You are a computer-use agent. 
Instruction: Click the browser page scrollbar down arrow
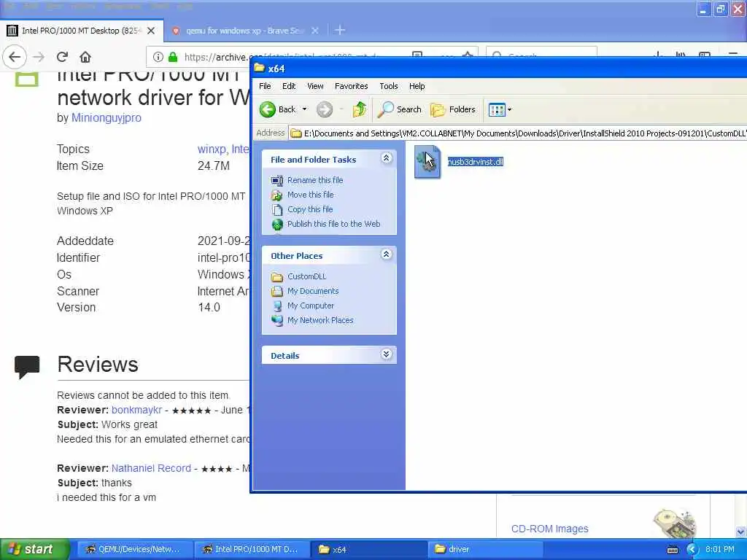pyautogui.click(x=741, y=532)
